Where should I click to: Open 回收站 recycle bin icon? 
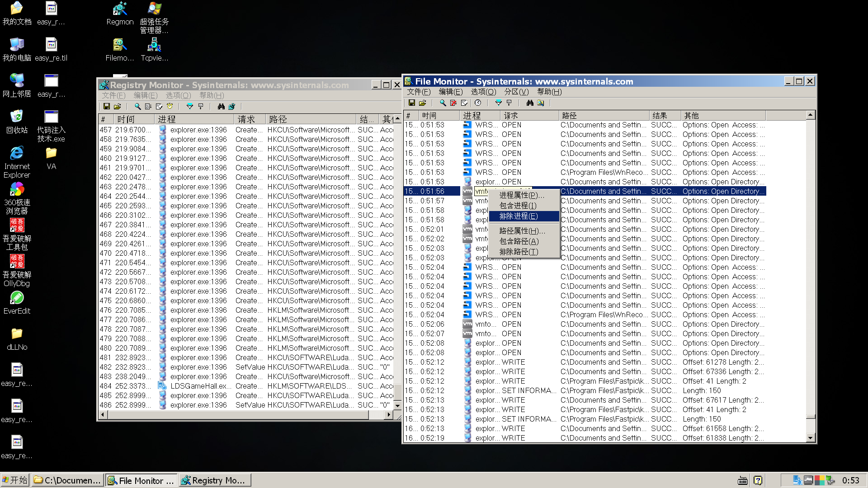[x=17, y=122]
